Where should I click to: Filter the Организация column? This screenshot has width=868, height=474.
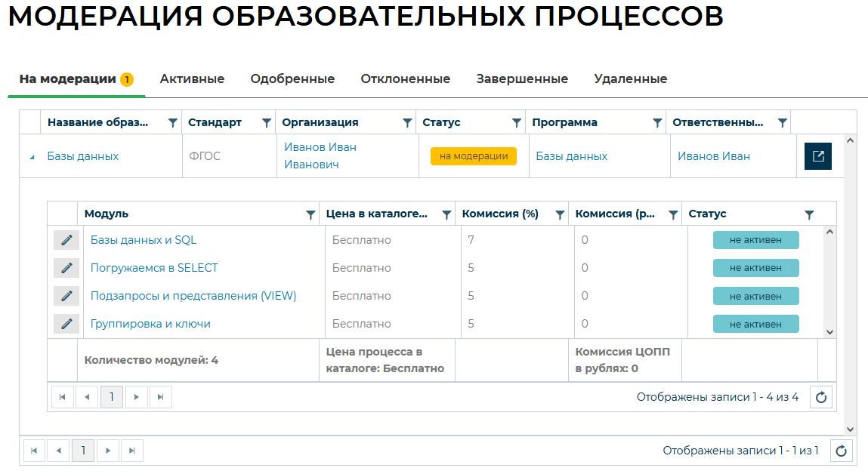pos(407,122)
